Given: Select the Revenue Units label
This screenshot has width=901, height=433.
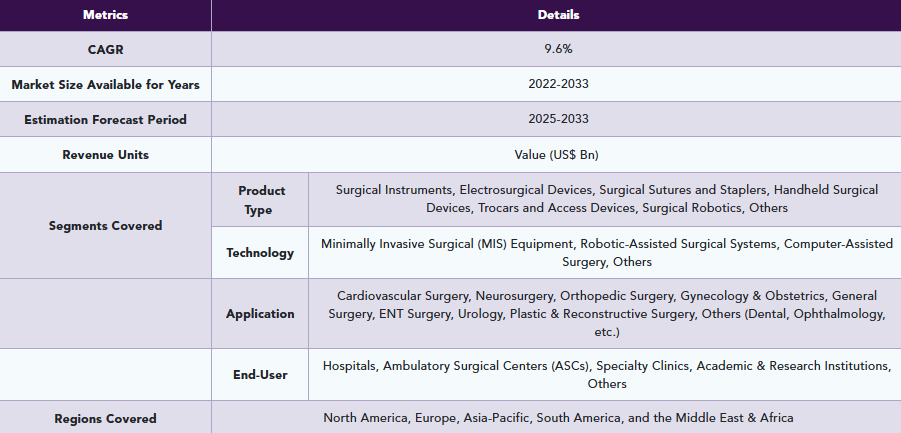Looking at the screenshot, I should pyautogui.click(x=105, y=155).
